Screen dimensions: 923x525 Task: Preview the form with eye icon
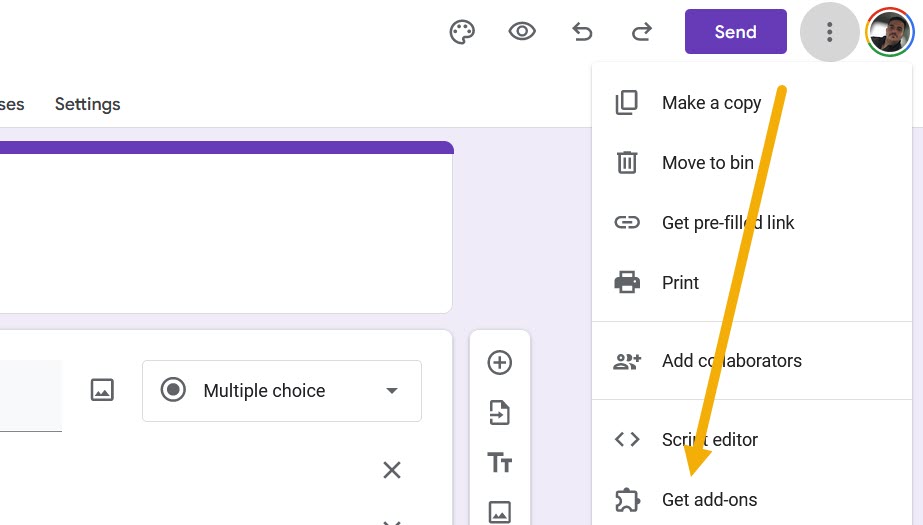point(522,31)
